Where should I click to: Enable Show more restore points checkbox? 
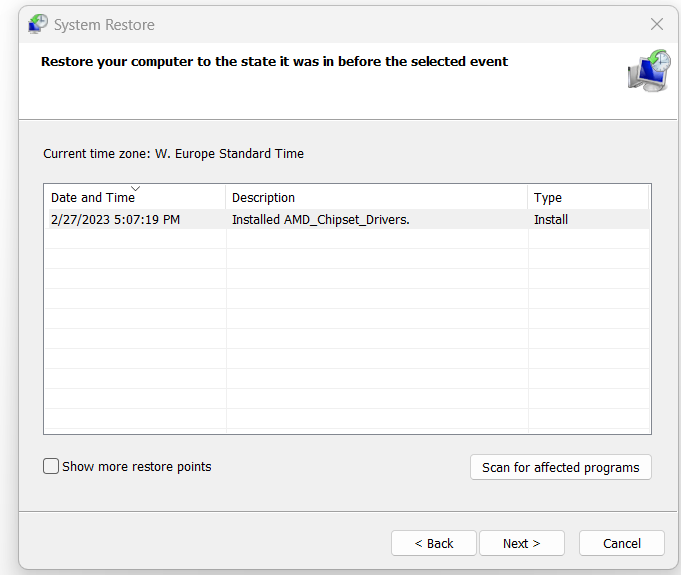[x=51, y=466]
